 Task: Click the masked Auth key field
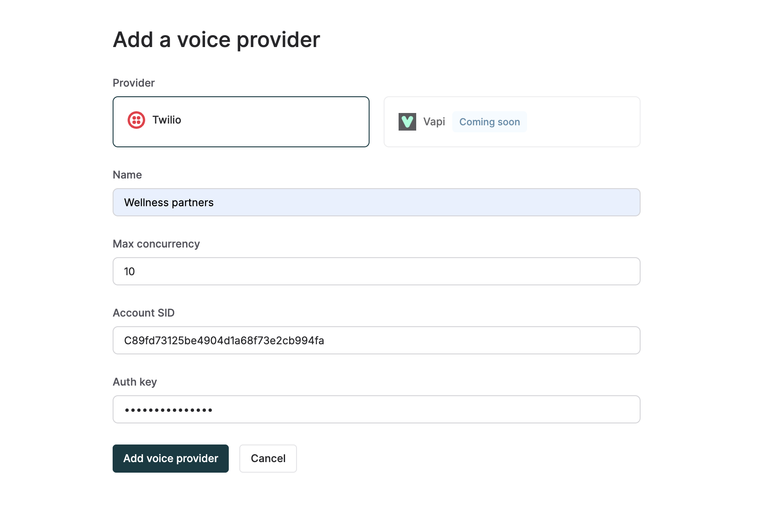[x=376, y=409]
